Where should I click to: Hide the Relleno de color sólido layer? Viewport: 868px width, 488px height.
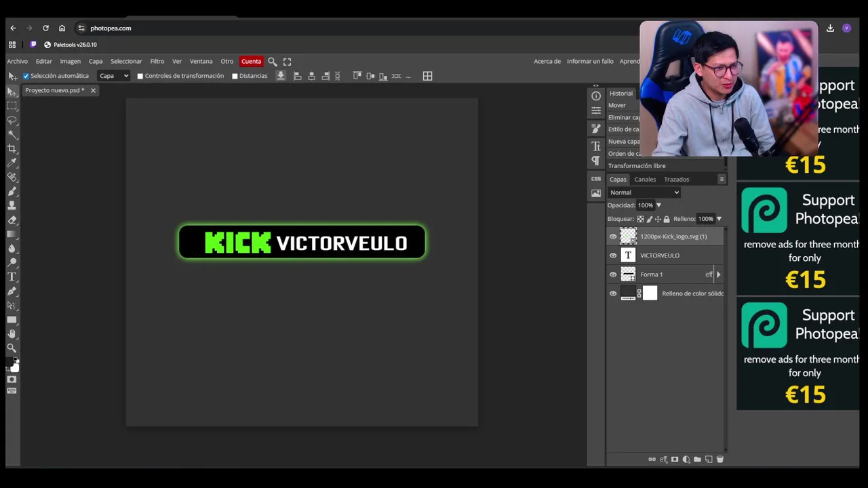pos(613,293)
